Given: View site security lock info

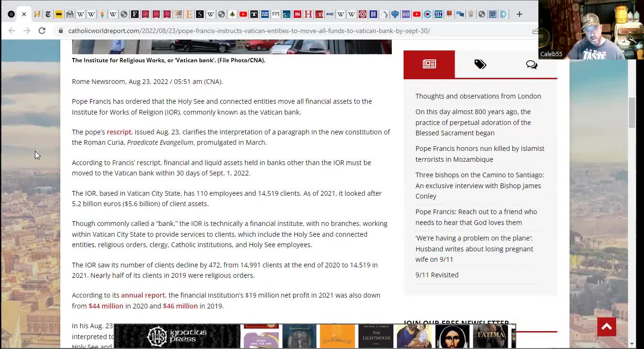Looking at the screenshot, I should click(60, 31).
